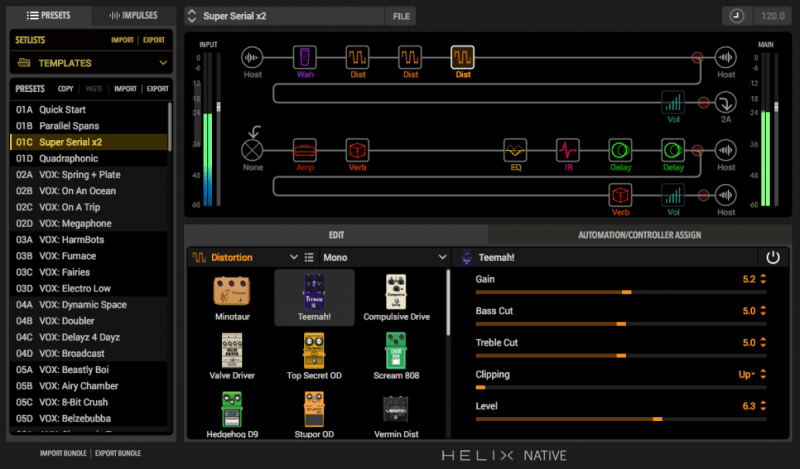Click the path 1 merge node

tap(697, 57)
